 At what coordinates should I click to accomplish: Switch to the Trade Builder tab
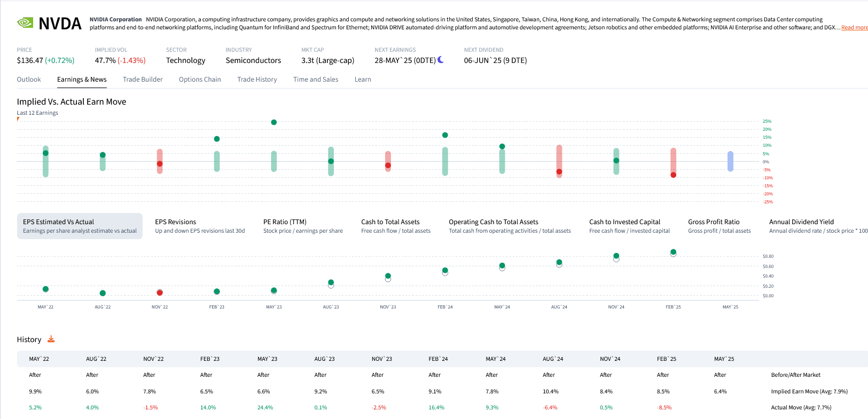coord(143,80)
